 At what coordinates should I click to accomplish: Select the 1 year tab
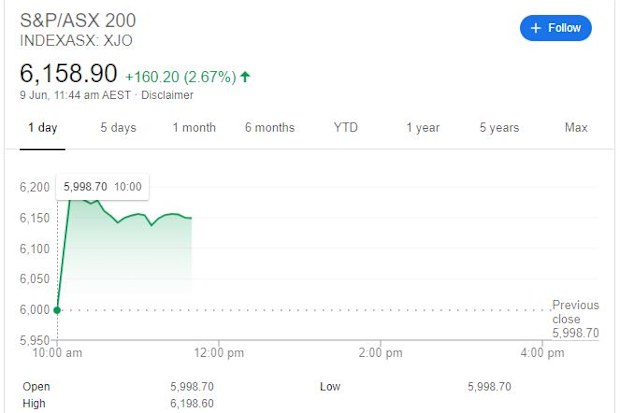pos(423,128)
